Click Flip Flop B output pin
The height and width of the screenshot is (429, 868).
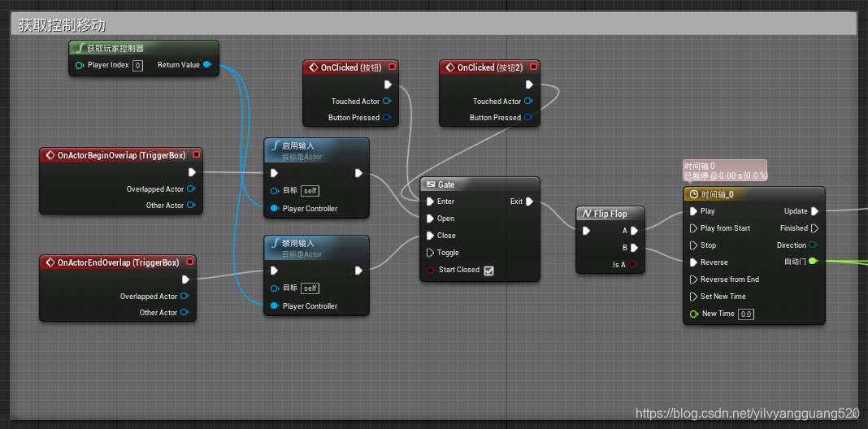point(635,248)
